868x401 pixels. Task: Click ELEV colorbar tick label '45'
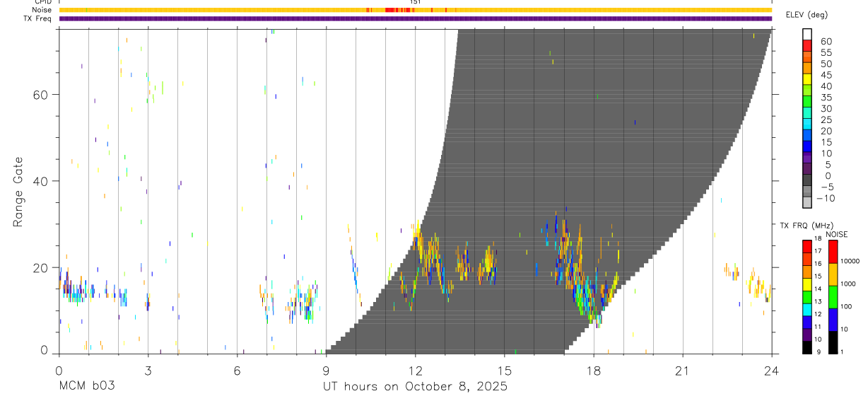point(826,75)
